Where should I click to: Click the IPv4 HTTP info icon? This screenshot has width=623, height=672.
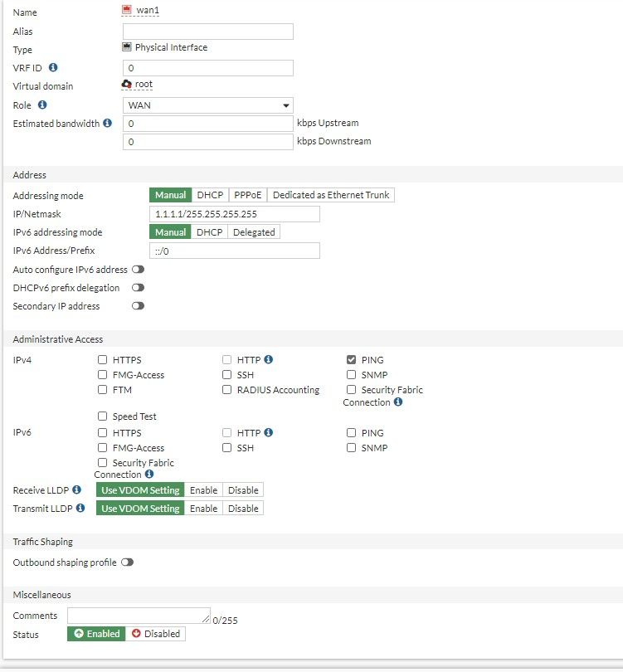pyautogui.click(x=269, y=360)
